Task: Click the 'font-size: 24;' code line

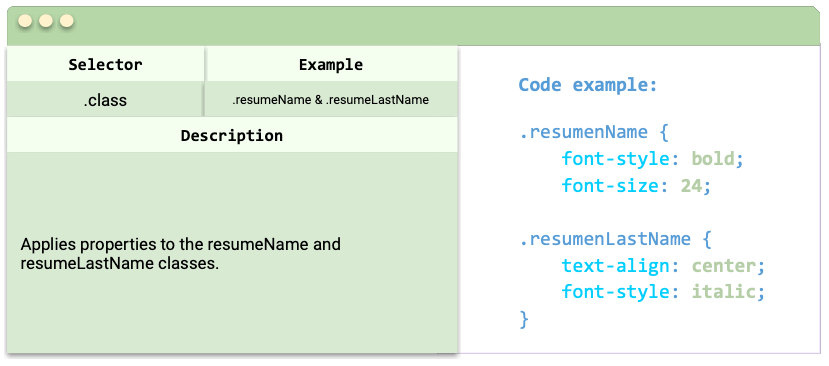Action: tap(636, 186)
